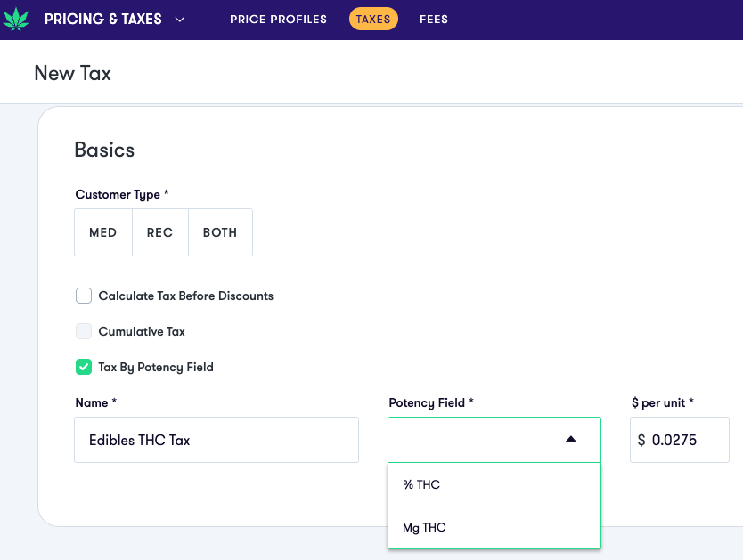This screenshot has height=560, width=743.
Task: Click the Basics section heading
Action: [104, 150]
